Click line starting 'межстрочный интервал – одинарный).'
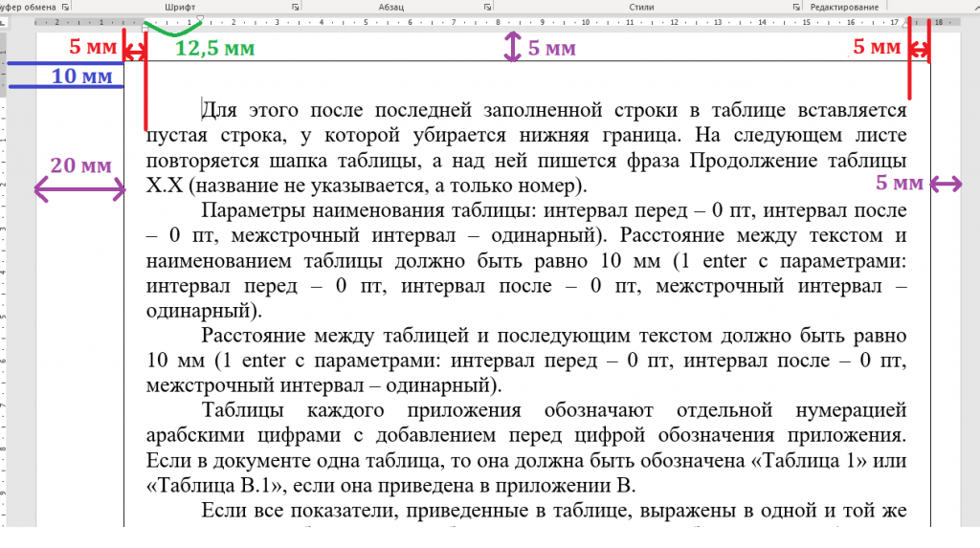This screenshot has width=980, height=548. (323, 385)
